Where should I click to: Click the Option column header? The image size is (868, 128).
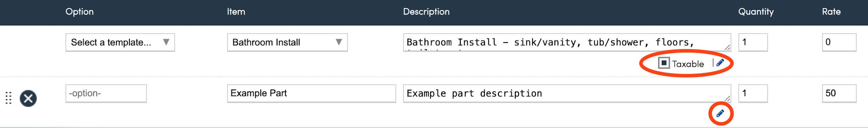(x=79, y=12)
